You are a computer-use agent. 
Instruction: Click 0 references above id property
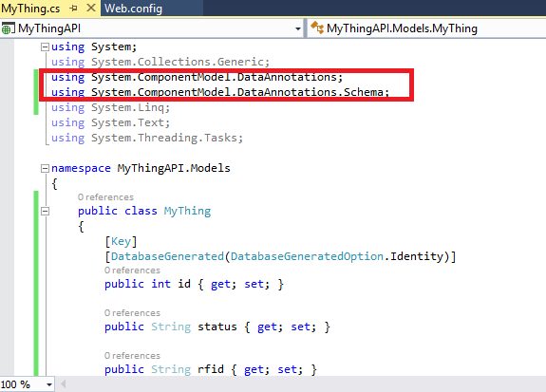point(132,271)
